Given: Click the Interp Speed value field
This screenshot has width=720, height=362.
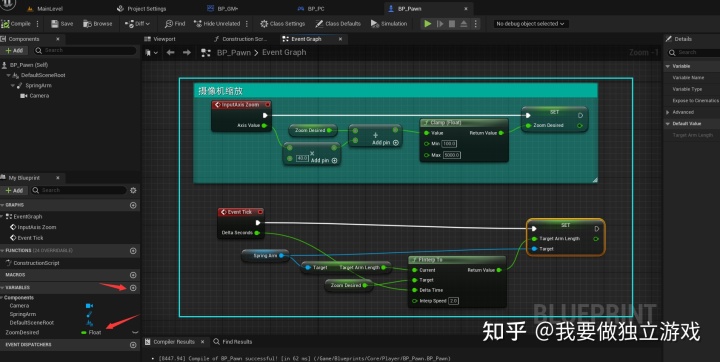Looking at the screenshot, I should point(453,301).
